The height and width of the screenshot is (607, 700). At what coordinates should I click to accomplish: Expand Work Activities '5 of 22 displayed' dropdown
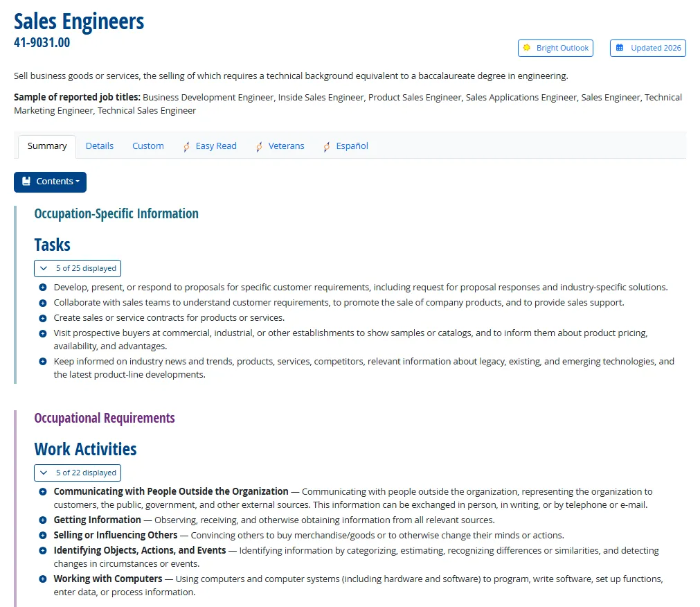pyautogui.click(x=78, y=473)
